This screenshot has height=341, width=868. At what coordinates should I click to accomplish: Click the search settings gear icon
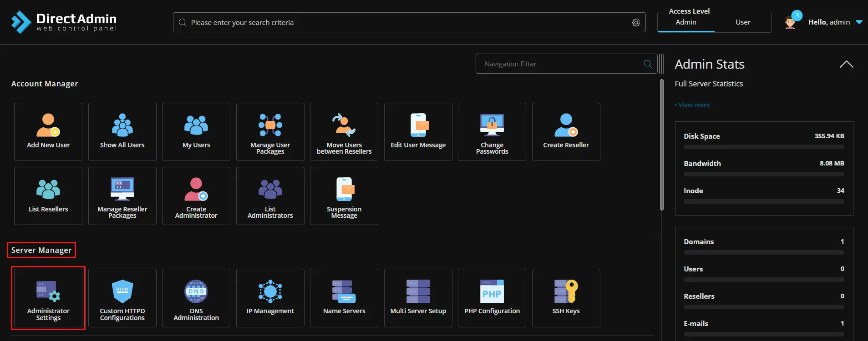pos(636,23)
